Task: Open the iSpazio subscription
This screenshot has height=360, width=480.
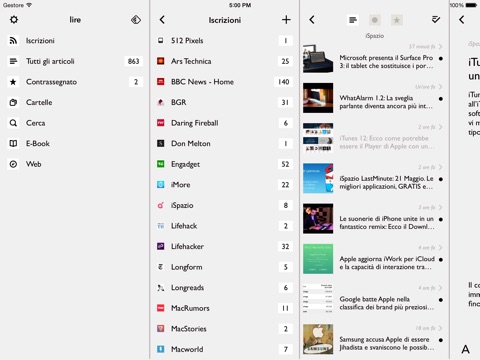Action: tap(225, 205)
